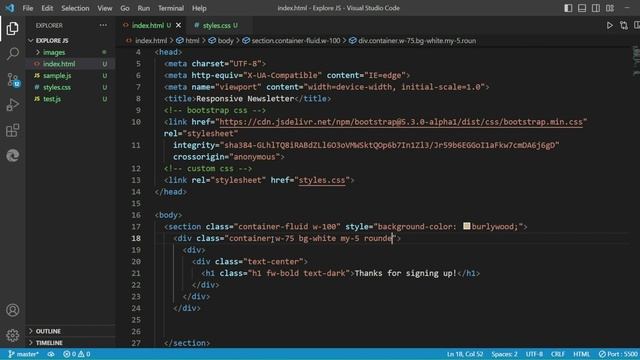This screenshot has height=360, width=640.
Task: Click section.container-fluid.w-100 breadcrumb
Action: (291, 40)
